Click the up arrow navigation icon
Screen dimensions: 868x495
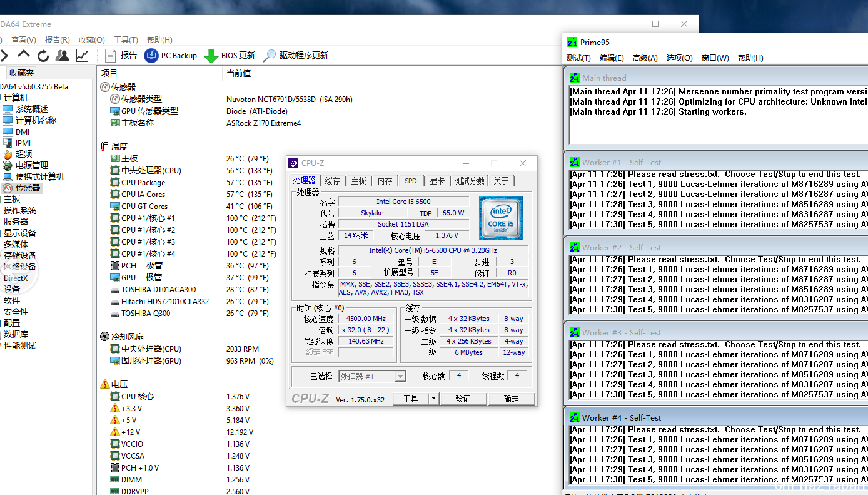click(x=24, y=54)
